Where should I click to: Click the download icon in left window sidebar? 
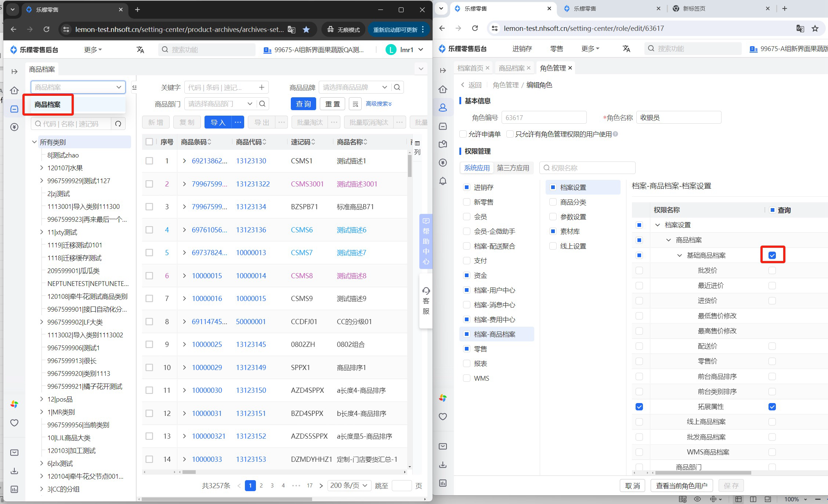pos(14,471)
